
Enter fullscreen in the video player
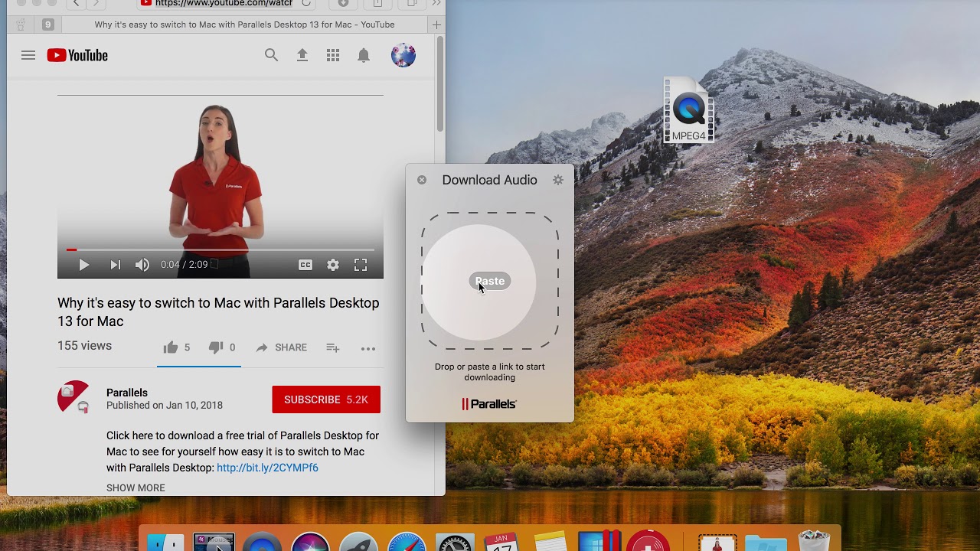pyautogui.click(x=361, y=265)
